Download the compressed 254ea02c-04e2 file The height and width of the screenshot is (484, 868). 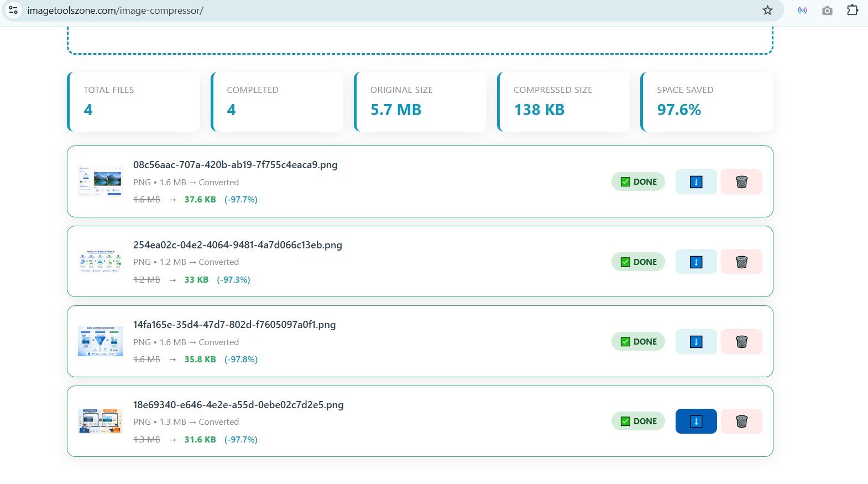(696, 262)
